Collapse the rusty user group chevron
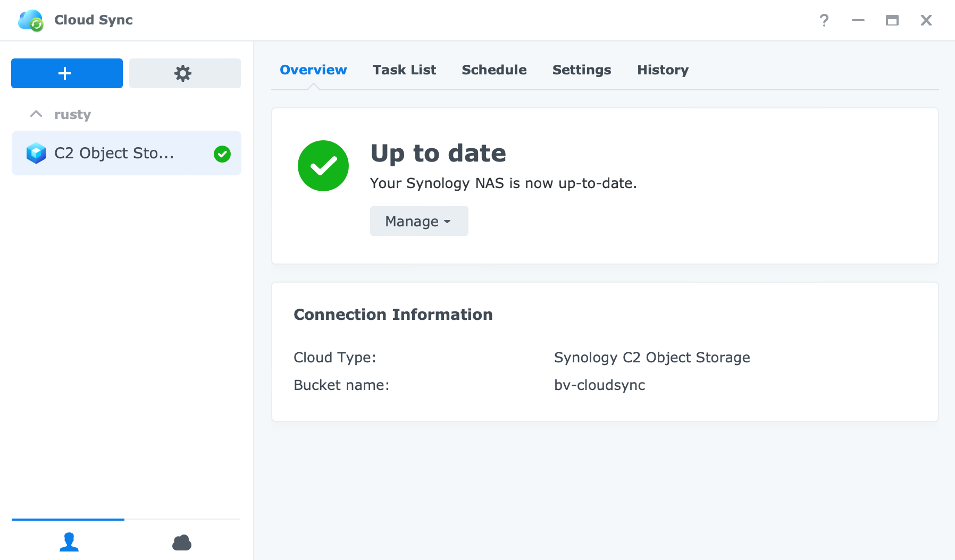The image size is (955, 560). point(36,114)
